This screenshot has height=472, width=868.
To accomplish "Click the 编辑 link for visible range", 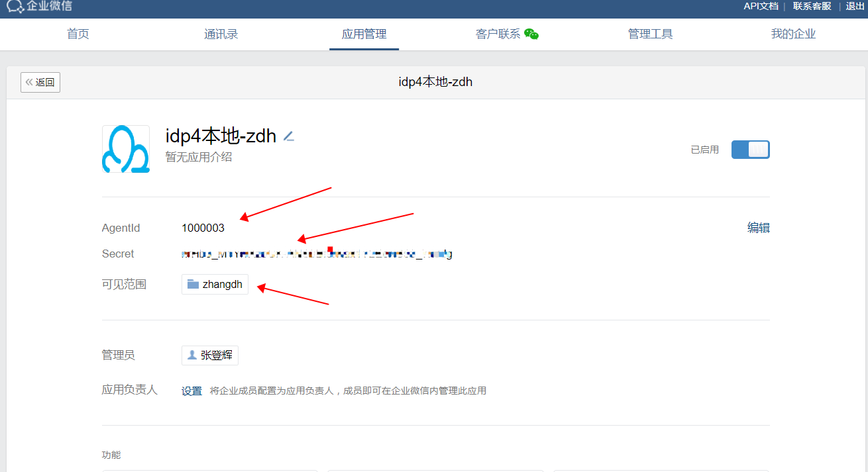I will point(759,228).
